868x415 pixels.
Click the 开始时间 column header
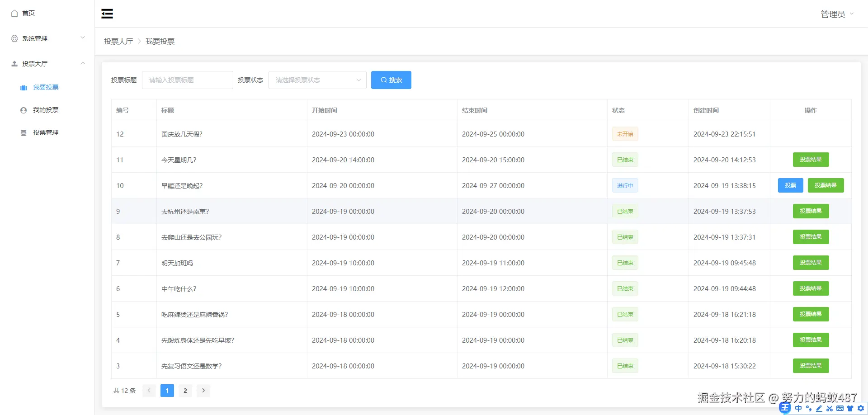click(x=325, y=110)
